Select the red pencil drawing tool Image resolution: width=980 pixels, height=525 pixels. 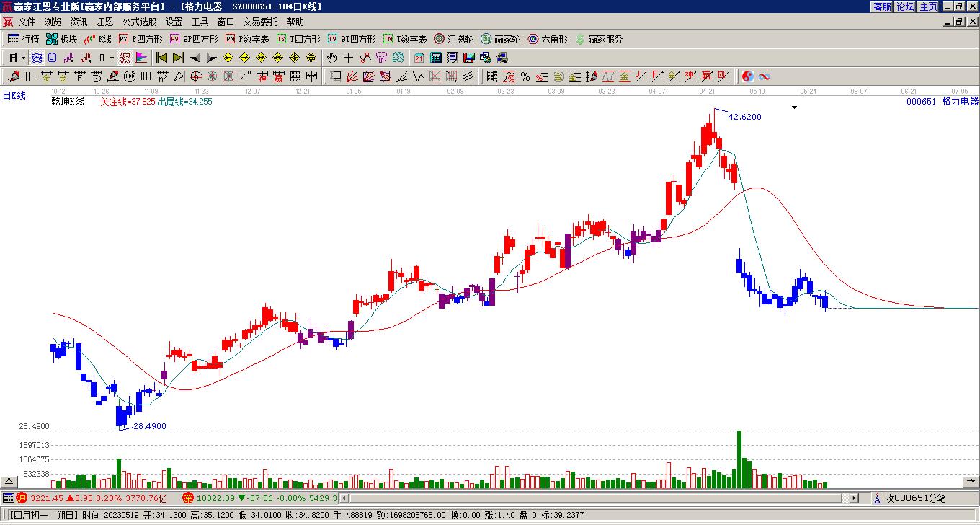[x=14, y=76]
